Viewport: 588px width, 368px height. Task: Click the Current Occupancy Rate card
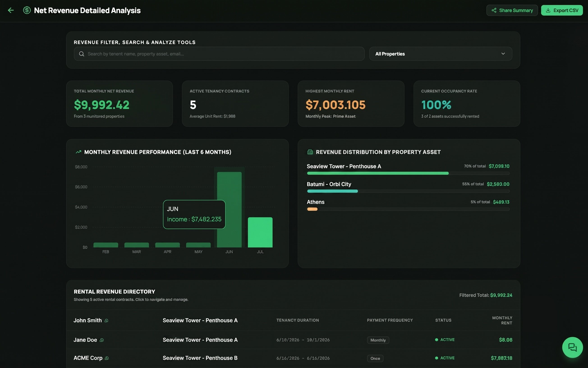click(467, 103)
